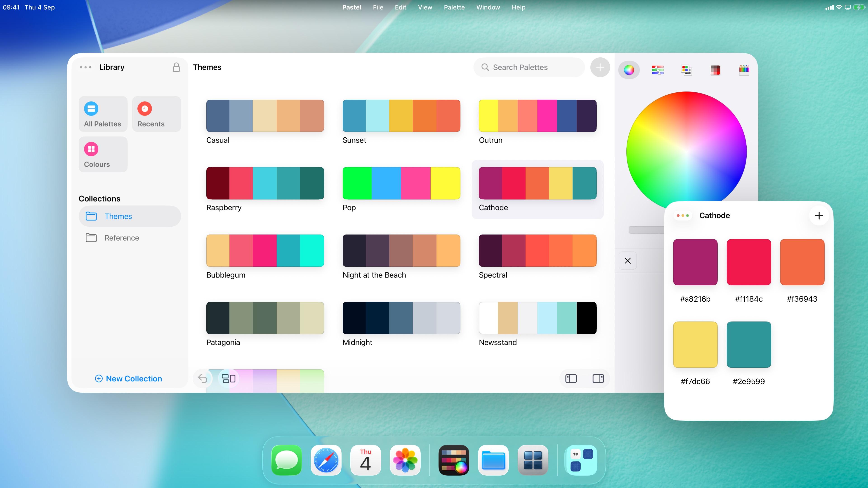Open the Cathode window controls dots
Viewport: 868px width, 488px height.
click(683, 216)
